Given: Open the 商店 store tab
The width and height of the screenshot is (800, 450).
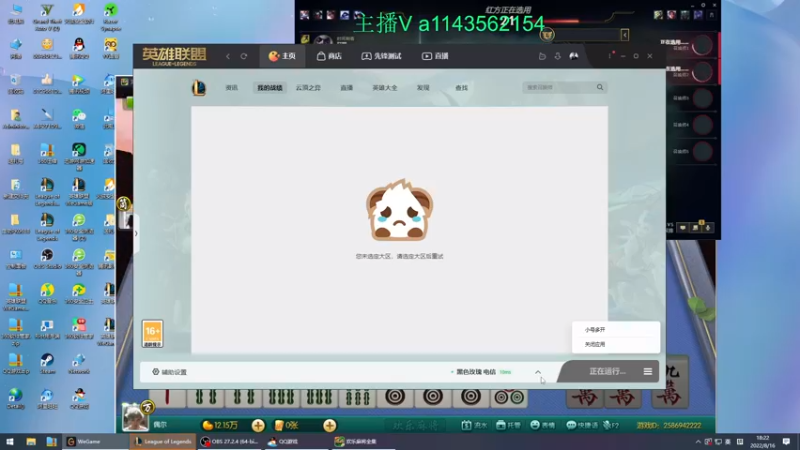Looking at the screenshot, I should [329, 56].
